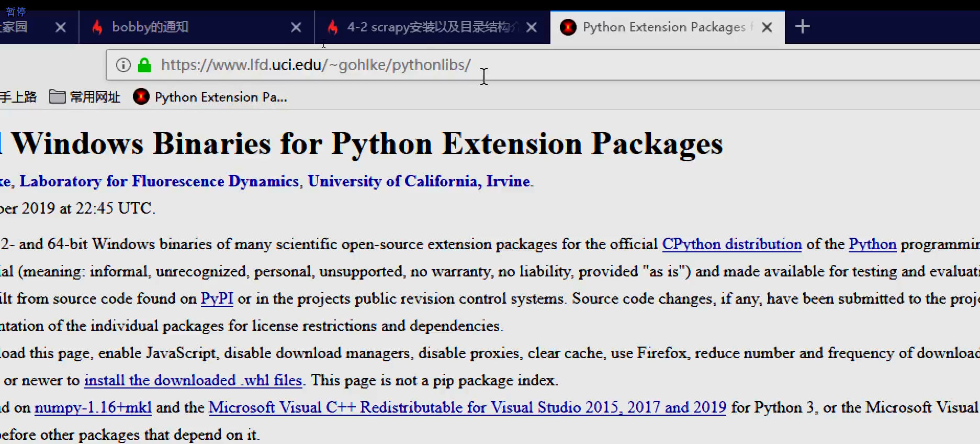
Task: Open the numpy-1.16+mkl link
Action: click(93, 407)
